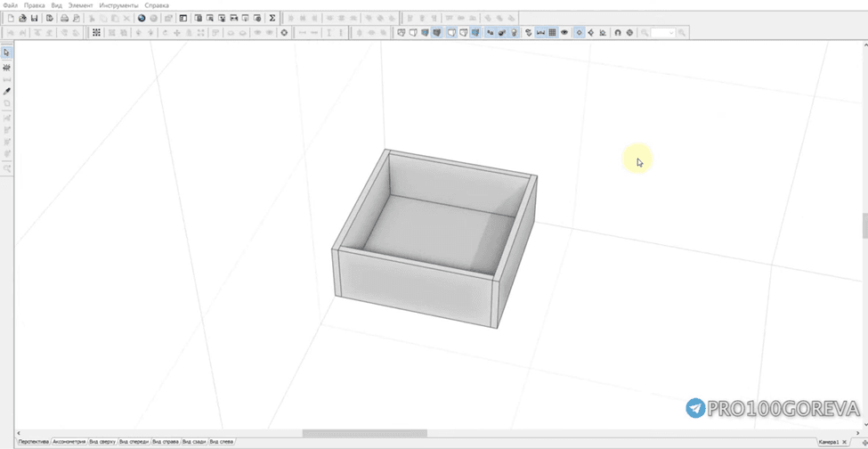This screenshot has height=449, width=868.
Task: Click the magnet snap icon
Action: 618,33
